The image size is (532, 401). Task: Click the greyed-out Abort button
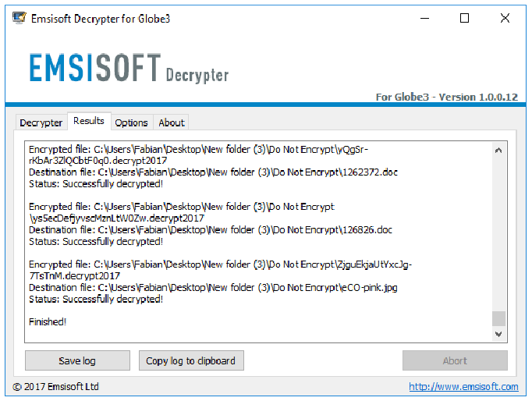(455, 360)
